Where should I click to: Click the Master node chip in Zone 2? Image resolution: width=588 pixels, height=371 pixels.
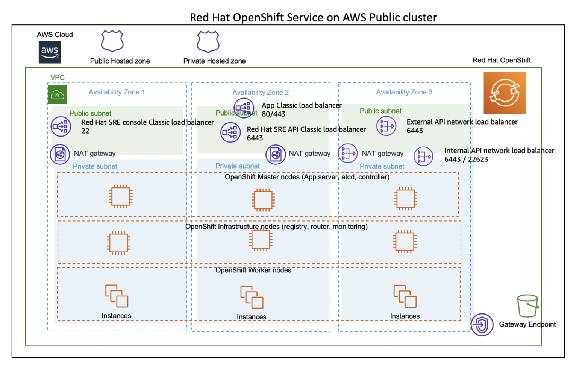[263, 200]
